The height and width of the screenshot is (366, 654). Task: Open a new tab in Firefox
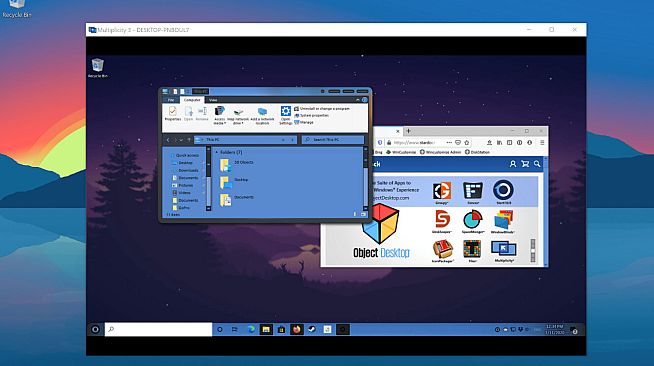[408, 131]
